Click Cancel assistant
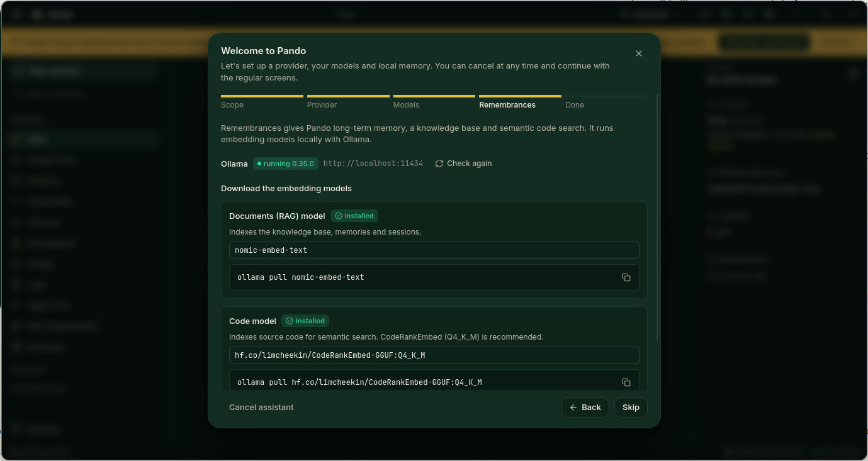This screenshot has height=461, width=868. click(261, 408)
